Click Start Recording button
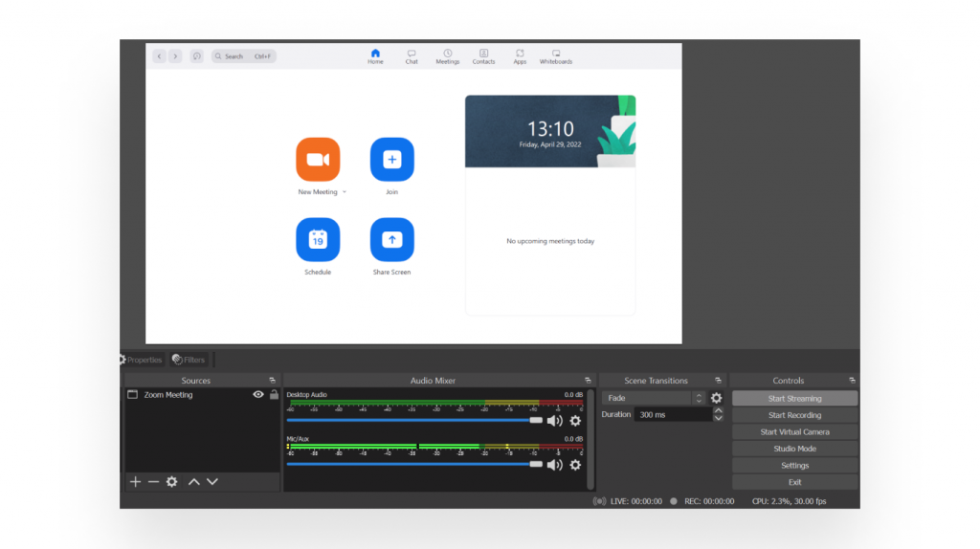This screenshot has height=549, width=980. tap(794, 415)
